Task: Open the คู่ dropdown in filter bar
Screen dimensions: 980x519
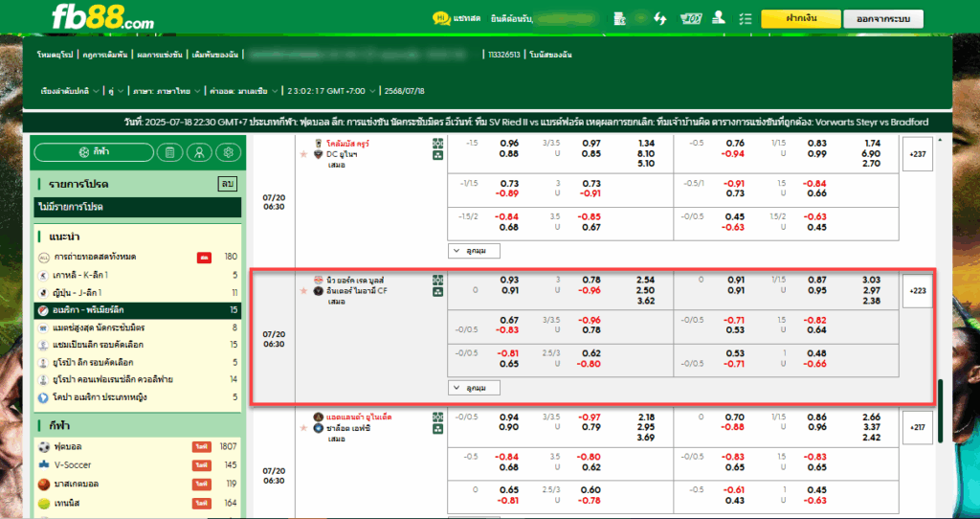Action: 116,91
